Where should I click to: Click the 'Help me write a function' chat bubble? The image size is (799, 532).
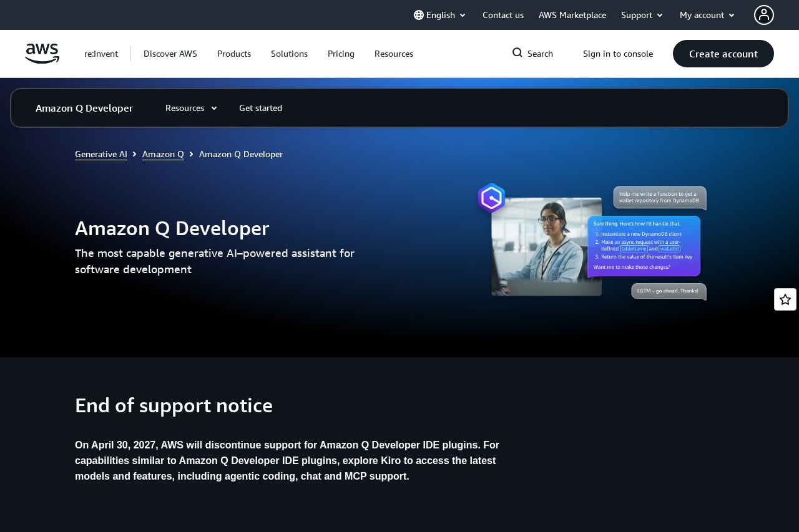[660, 198]
